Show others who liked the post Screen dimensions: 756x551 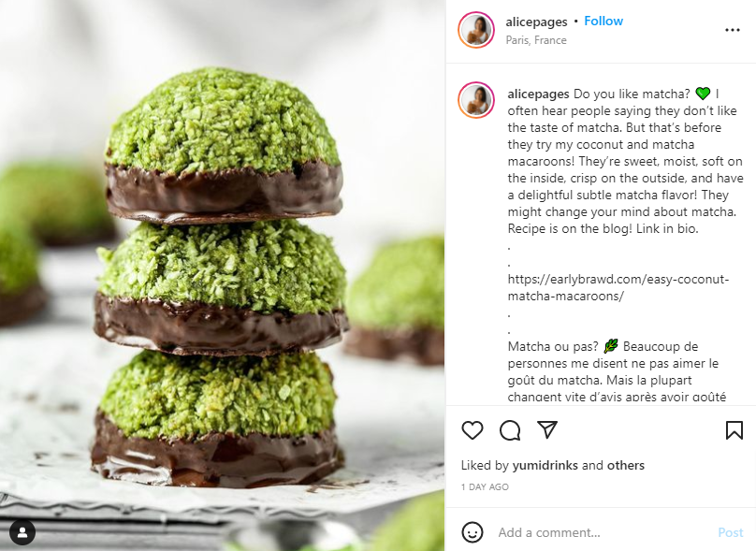(625, 465)
